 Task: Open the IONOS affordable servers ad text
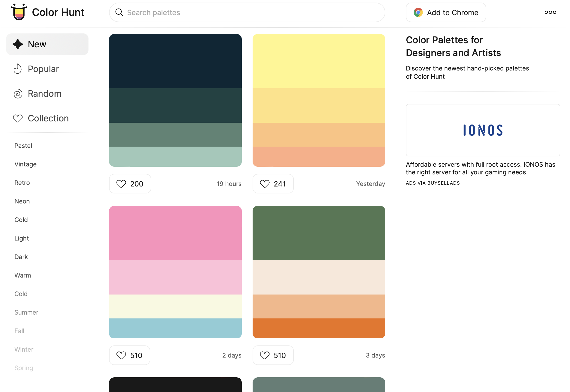(x=480, y=168)
